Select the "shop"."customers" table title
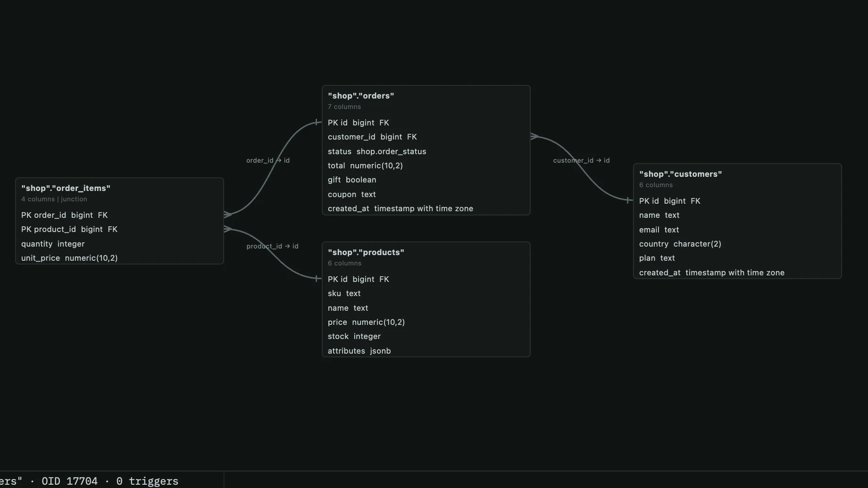 point(680,174)
